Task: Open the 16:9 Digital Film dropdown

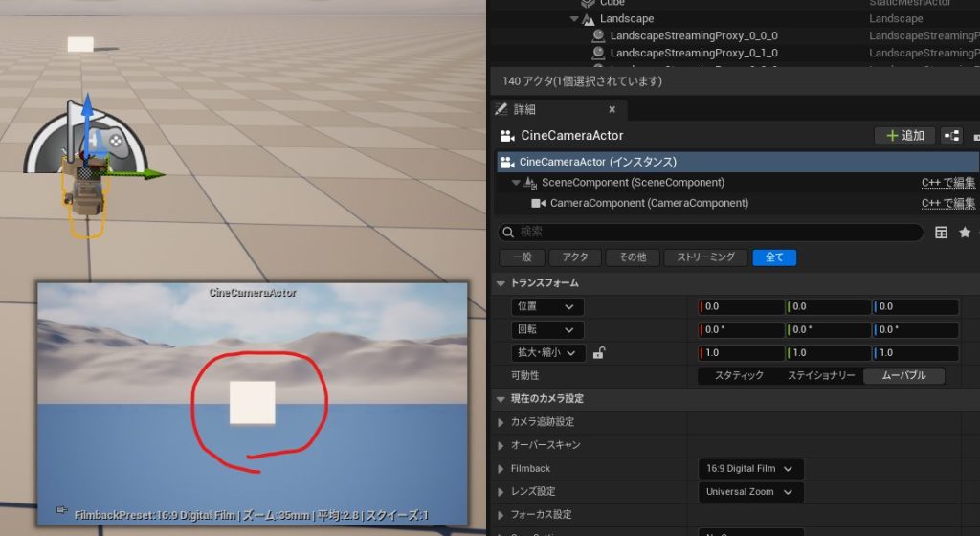Action: [750, 469]
